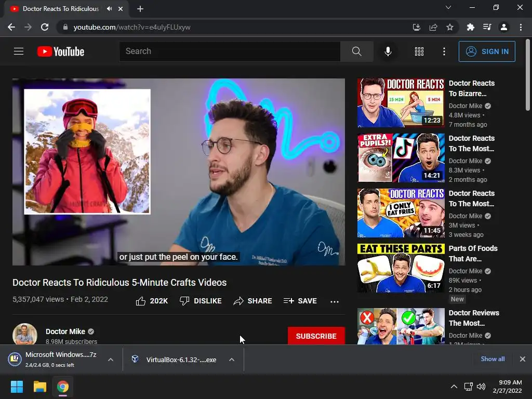Open 'Parts Of Foods That Are...' title

pos(473,254)
